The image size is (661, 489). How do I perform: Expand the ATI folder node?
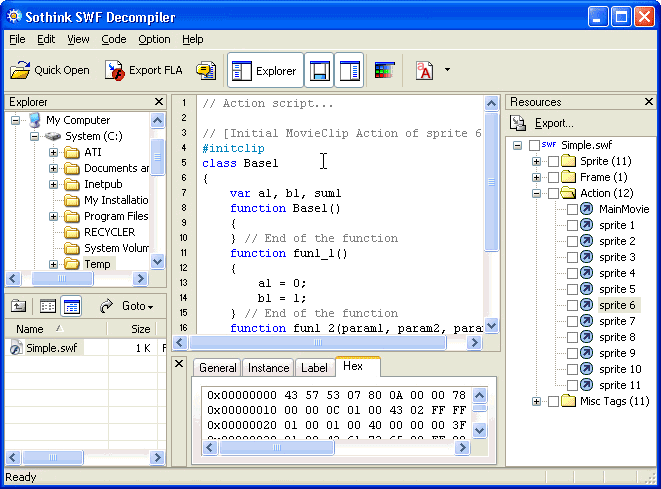pyautogui.click(x=53, y=152)
